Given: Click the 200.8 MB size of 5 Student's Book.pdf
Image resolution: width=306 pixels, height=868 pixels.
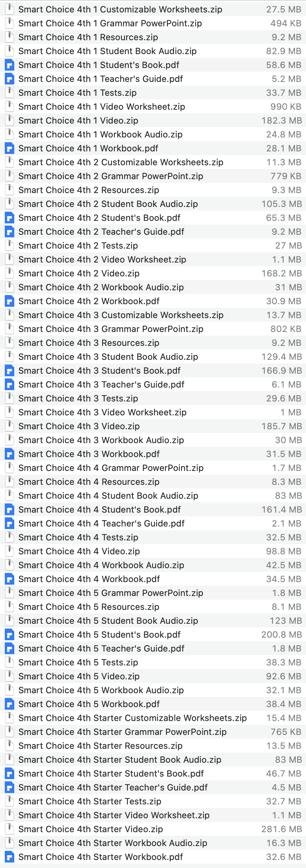Looking at the screenshot, I should 281,635.
